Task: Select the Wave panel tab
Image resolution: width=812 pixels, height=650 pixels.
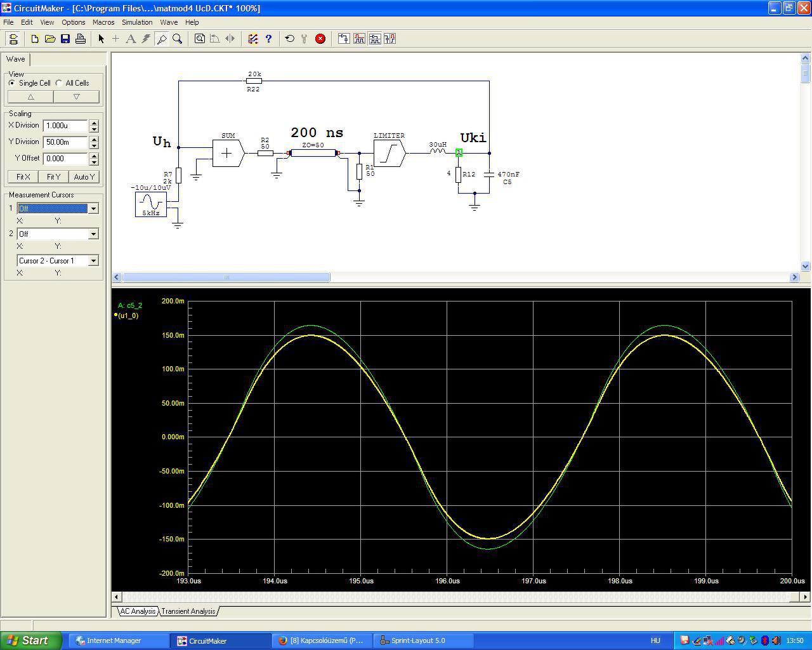Action: coord(16,59)
